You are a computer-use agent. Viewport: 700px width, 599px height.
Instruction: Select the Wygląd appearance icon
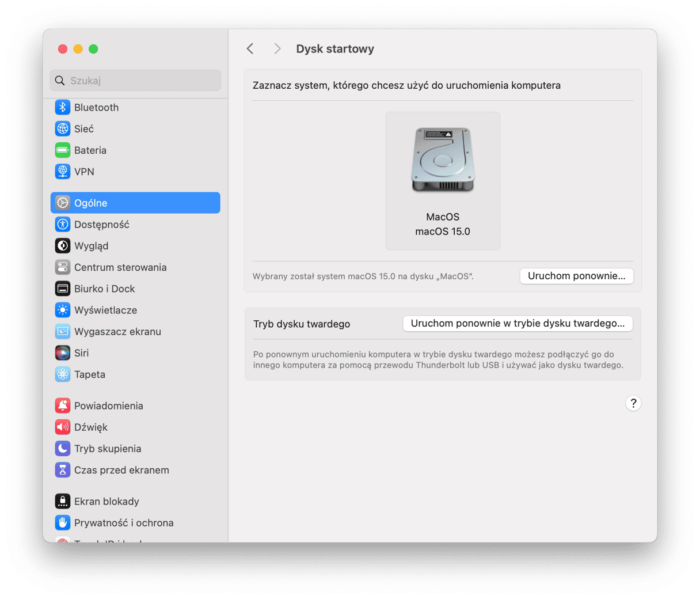point(63,246)
